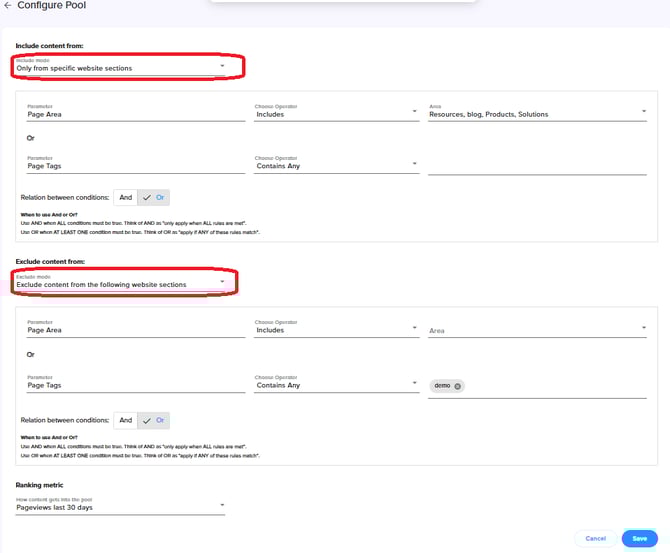
Task: Select And in the exclude conditions relation
Action: (x=125, y=421)
